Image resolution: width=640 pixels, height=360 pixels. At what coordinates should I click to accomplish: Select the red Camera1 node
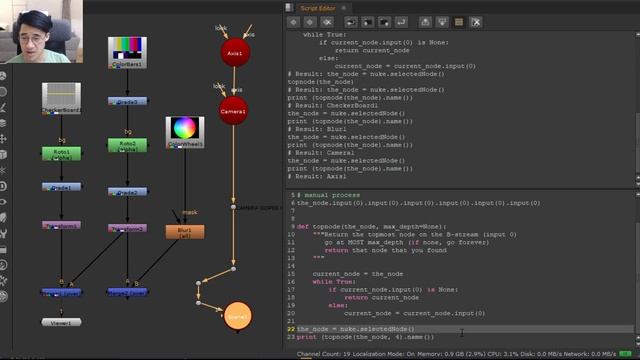pos(233,111)
